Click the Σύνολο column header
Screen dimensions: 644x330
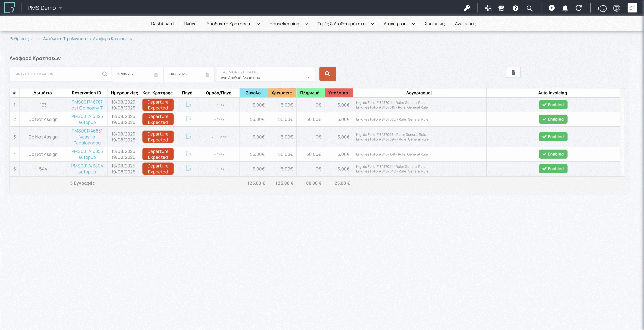click(254, 93)
